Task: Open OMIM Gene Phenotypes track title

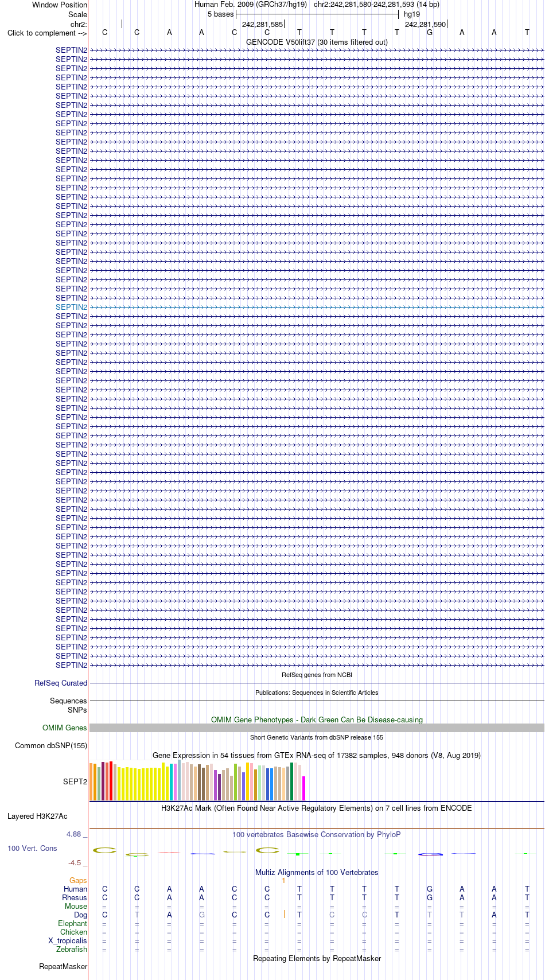Action: [x=317, y=720]
